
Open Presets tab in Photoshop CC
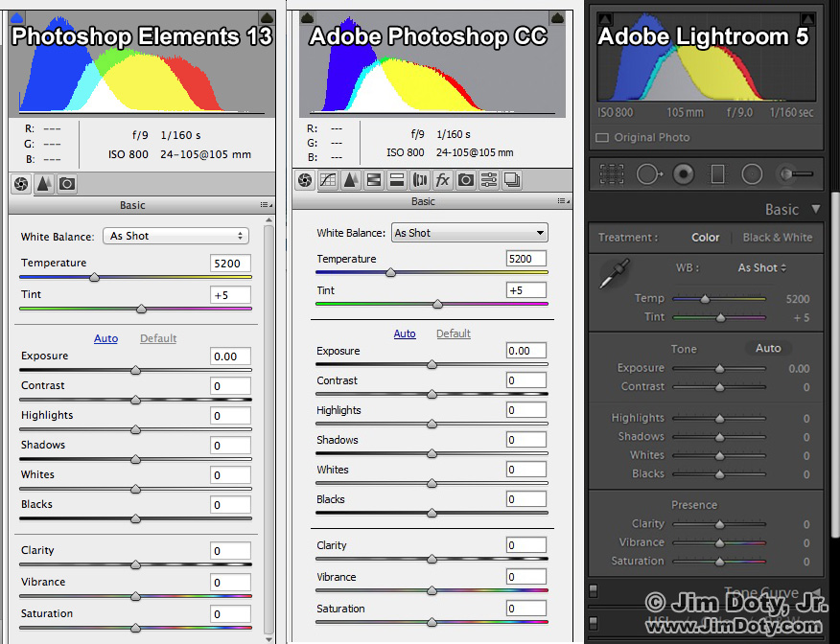pyautogui.click(x=489, y=180)
